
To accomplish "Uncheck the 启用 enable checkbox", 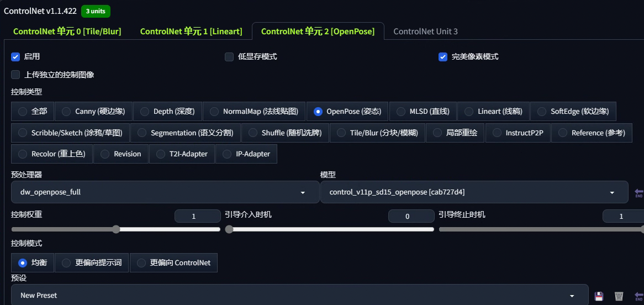I will point(15,57).
